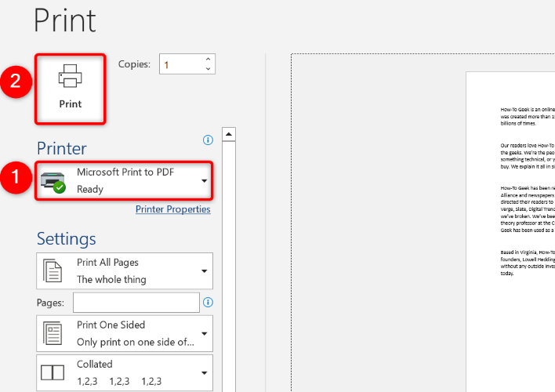The height and width of the screenshot is (392, 555).
Task: Click the document page preview
Action: [x=510, y=231]
